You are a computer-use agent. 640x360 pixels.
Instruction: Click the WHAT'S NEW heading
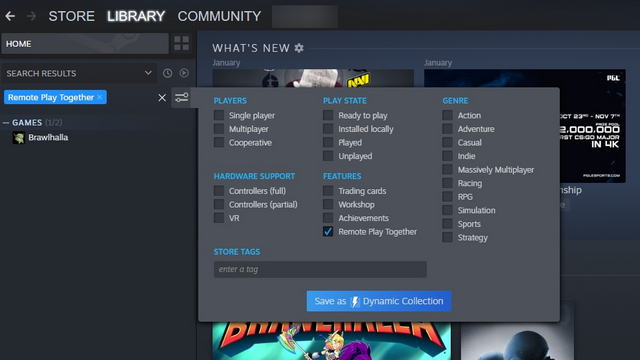(x=251, y=48)
